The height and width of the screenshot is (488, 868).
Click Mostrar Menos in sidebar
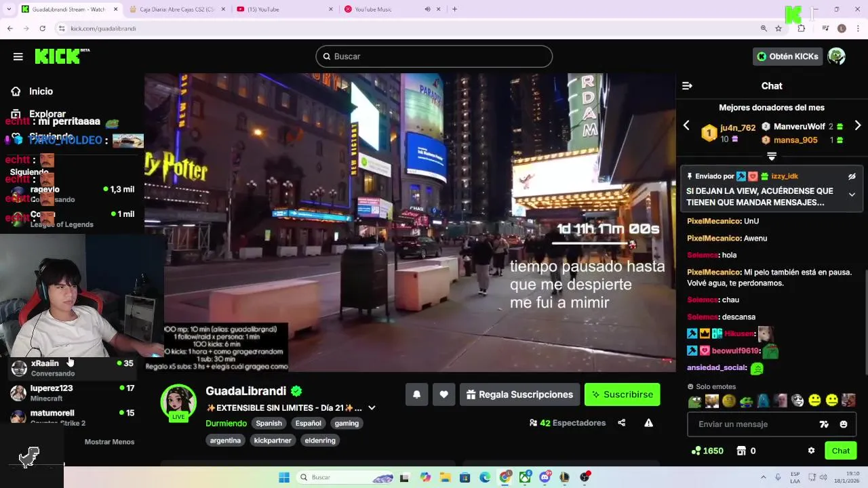pyautogui.click(x=109, y=442)
